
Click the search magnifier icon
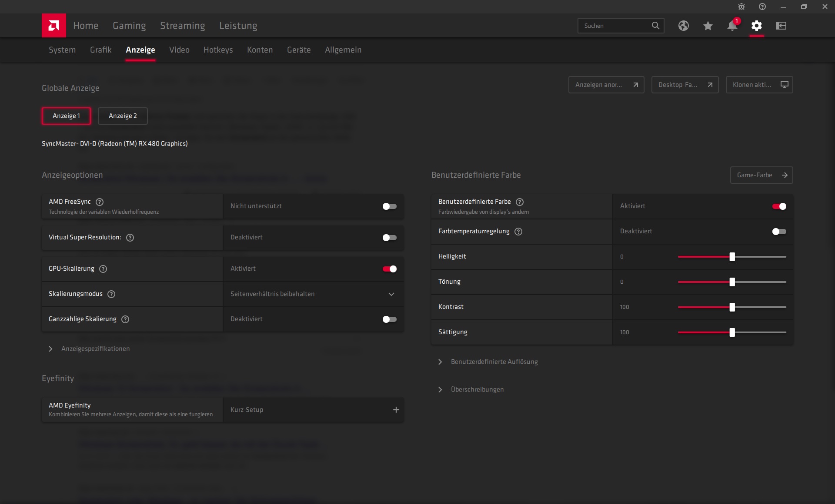click(x=655, y=26)
